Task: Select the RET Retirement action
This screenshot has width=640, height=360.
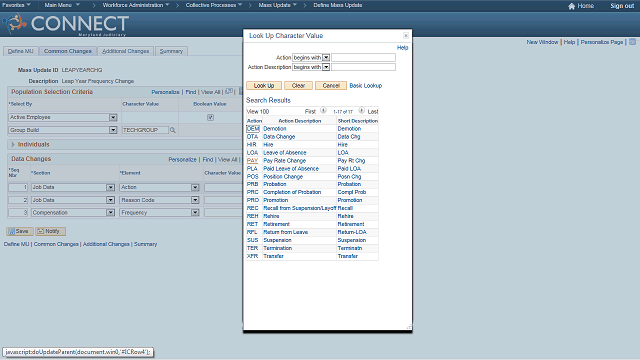Action: [253, 224]
